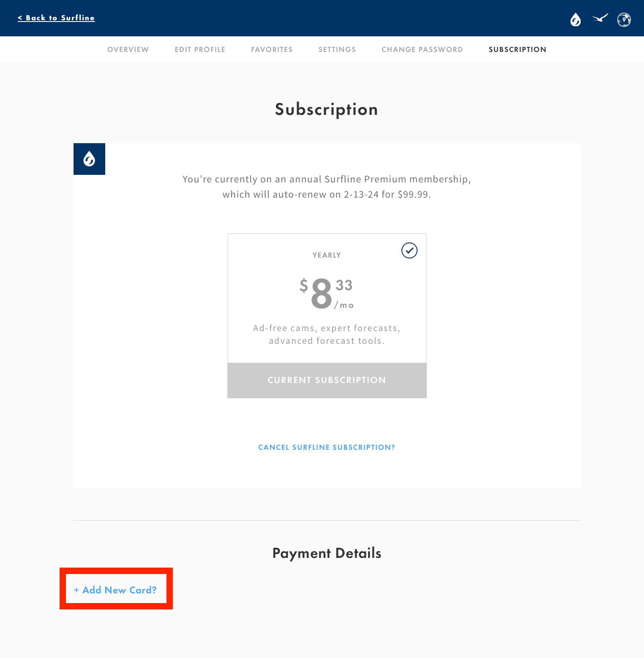This screenshot has width=644, height=658.
Task: Switch to the Overview tab
Action: 128,49
